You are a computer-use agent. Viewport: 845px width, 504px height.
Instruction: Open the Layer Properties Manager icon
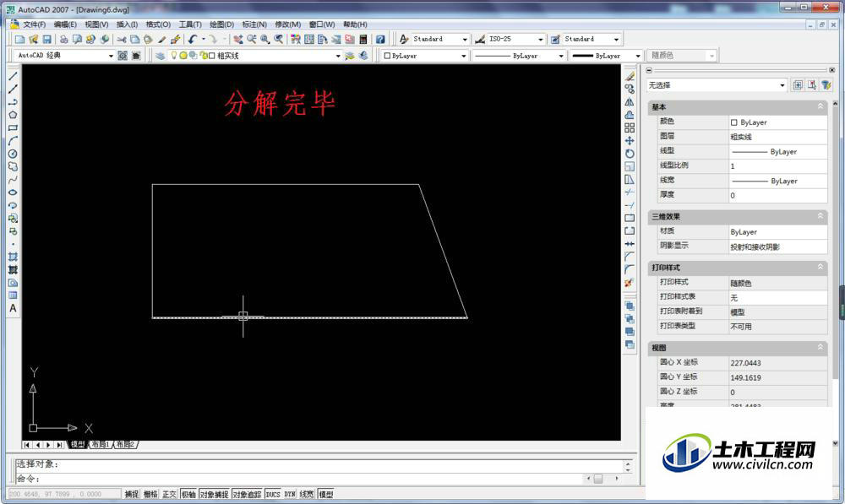[160, 56]
